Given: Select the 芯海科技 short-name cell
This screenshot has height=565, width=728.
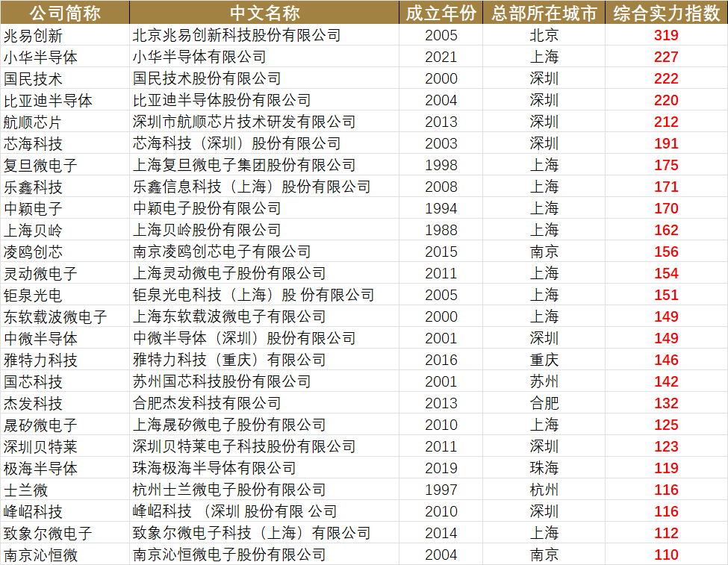Looking at the screenshot, I should [65, 143].
